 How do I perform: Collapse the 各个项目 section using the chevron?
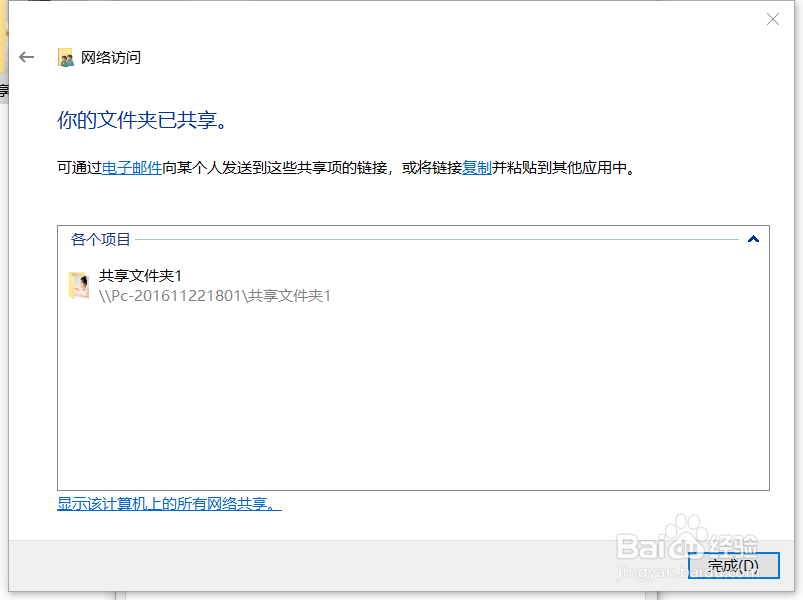[755, 239]
